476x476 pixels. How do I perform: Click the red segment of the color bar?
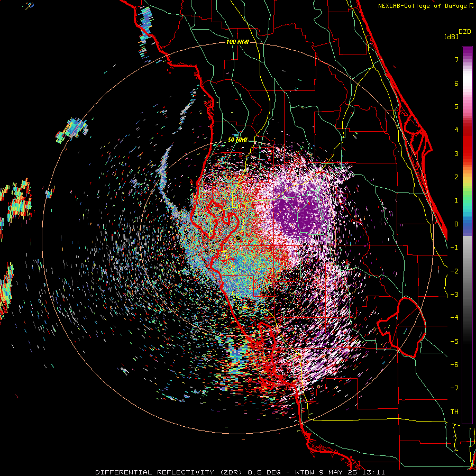467,143
